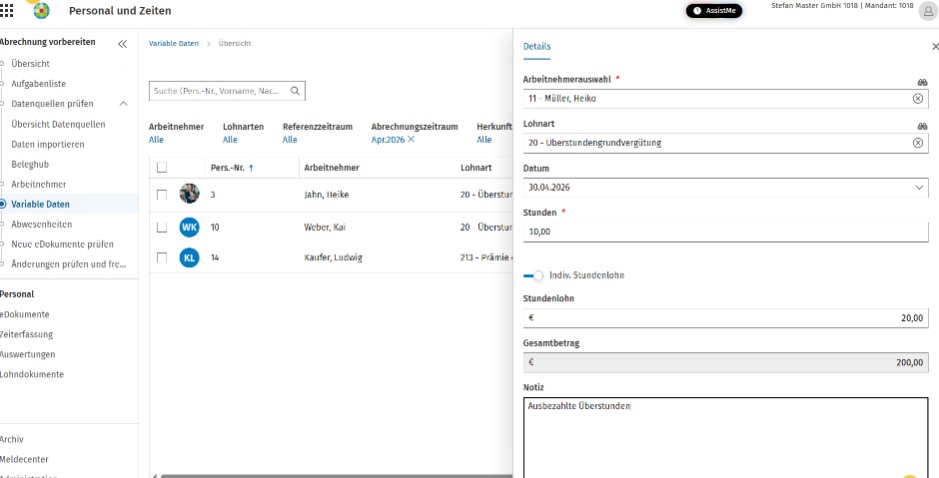
Task: Open the Arbeitnehmerauswahl combo box
Action: pyautogui.click(x=726, y=99)
